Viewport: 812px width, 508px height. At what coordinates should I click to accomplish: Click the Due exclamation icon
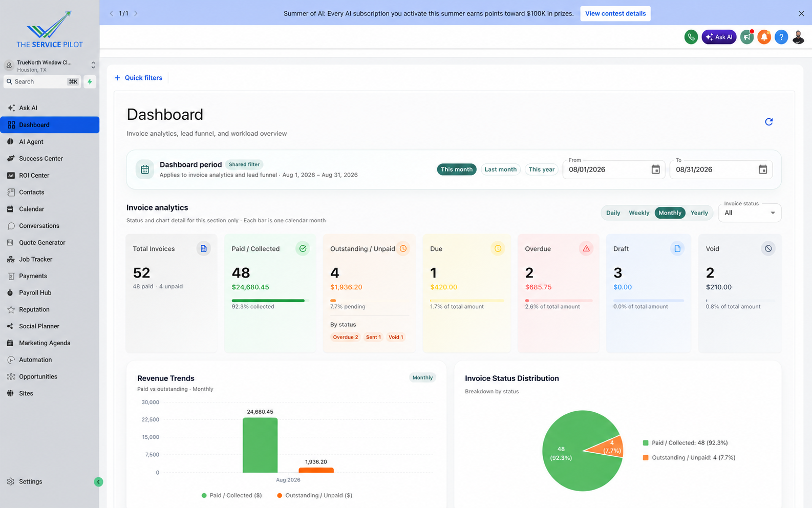point(498,248)
